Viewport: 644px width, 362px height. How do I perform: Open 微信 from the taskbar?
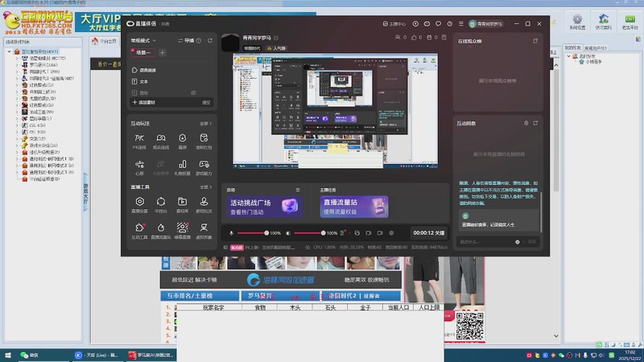[x=30, y=355]
